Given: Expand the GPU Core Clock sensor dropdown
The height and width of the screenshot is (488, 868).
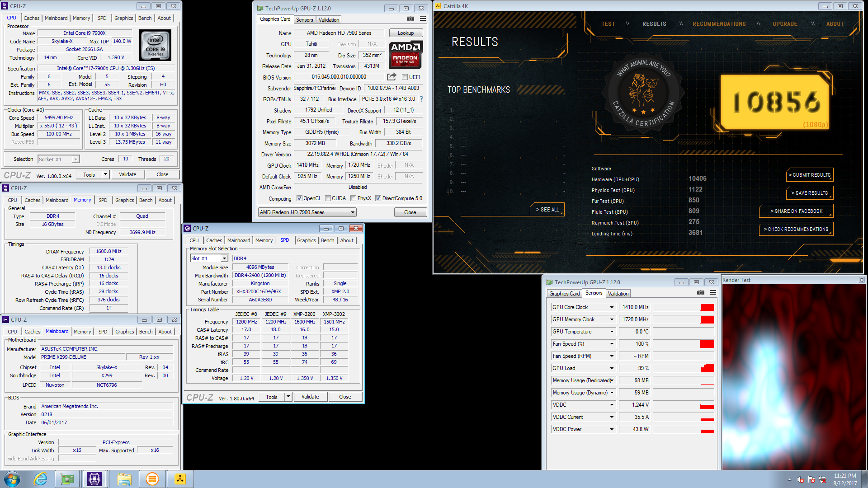Looking at the screenshot, I should pos(612,307).
